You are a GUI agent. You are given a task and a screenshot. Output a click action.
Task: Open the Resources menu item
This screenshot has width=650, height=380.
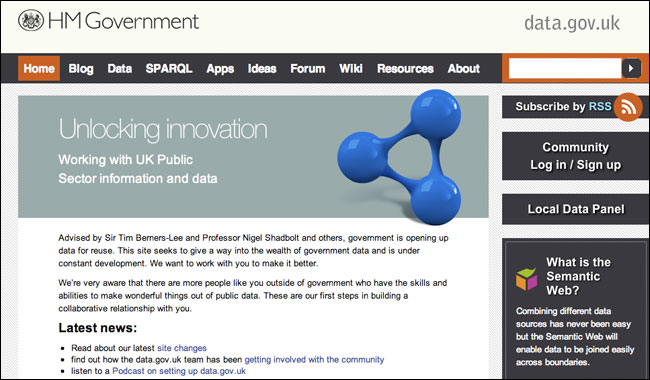tap(405, 68)
